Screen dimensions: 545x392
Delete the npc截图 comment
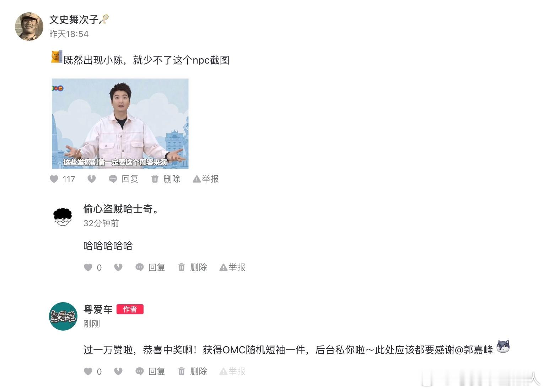coord(166,179)
